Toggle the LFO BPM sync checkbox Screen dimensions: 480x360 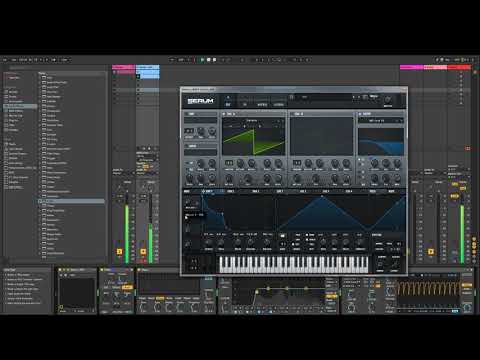point(307,235)
